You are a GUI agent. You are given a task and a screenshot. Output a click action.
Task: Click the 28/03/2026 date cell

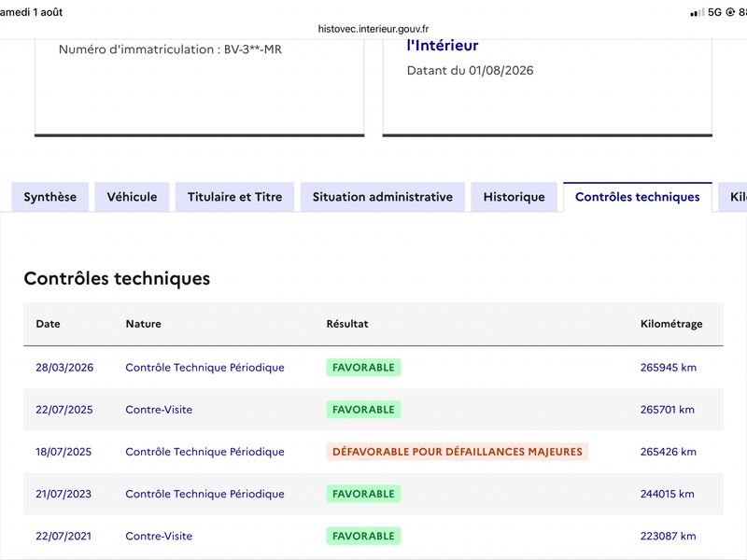[x=64, y=367]
